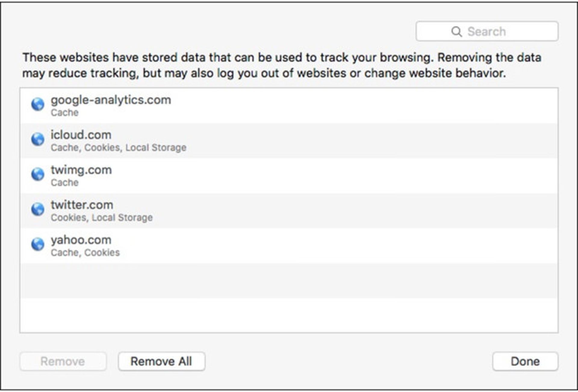
Task: Click the globe icon next to twimg.com
Action: (38, 174)
